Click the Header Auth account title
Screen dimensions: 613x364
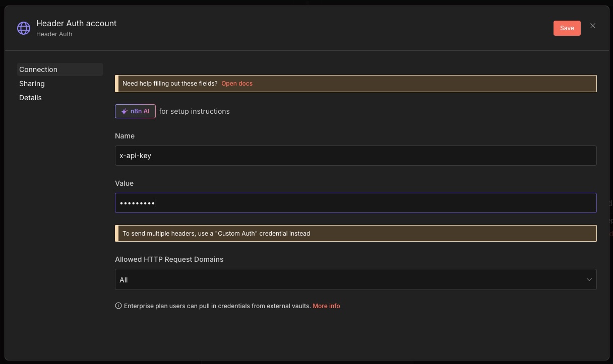point(76,23)
